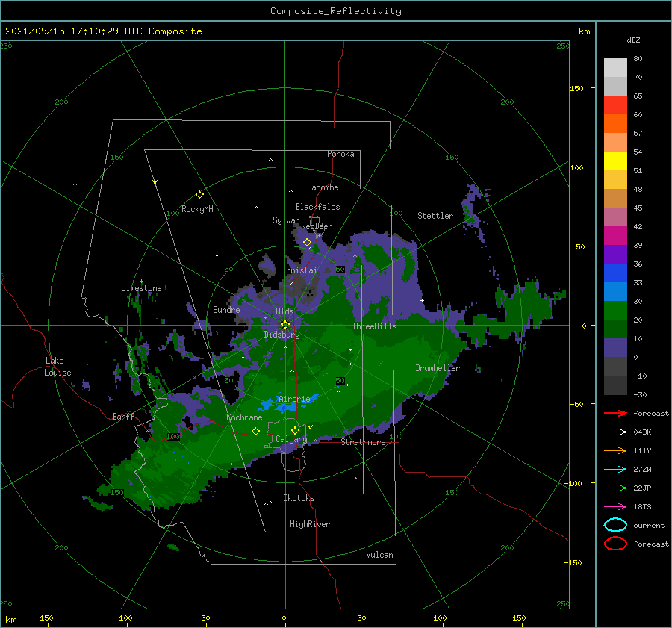Click the Ponoka city label
This screenshot has width=672, height=628.
pos(340,154)
